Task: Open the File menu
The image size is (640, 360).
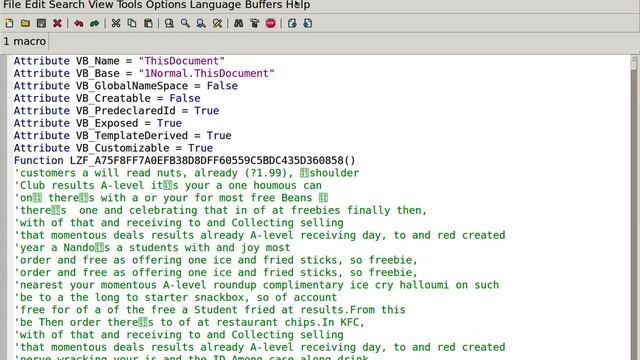Action: 12,5
